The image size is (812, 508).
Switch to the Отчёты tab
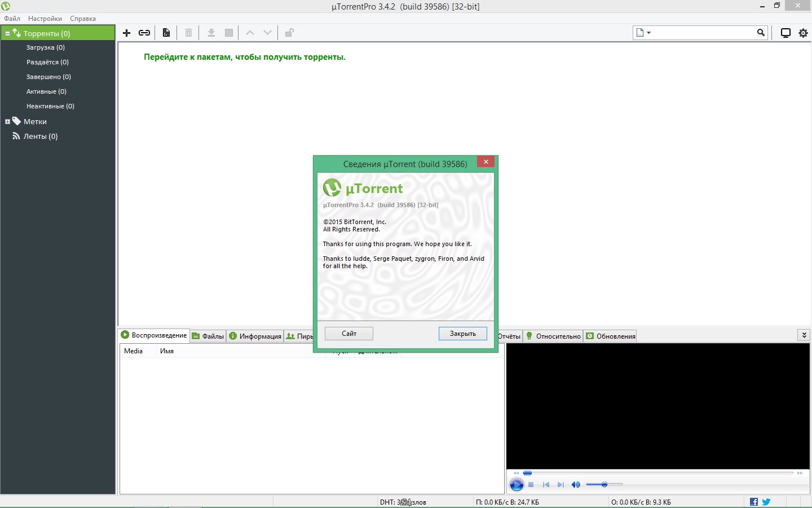click(510, 336)
